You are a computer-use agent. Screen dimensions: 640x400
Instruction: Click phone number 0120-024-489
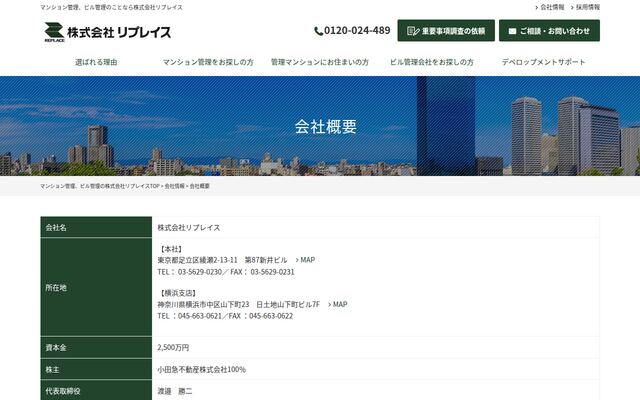357,31
